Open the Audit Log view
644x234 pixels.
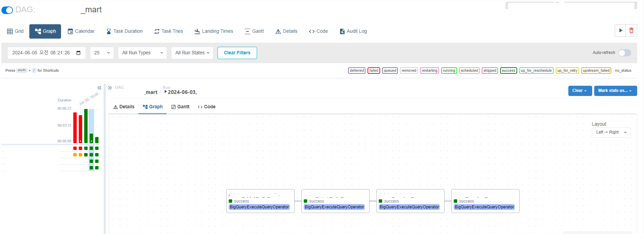click(x=353, y=31)
